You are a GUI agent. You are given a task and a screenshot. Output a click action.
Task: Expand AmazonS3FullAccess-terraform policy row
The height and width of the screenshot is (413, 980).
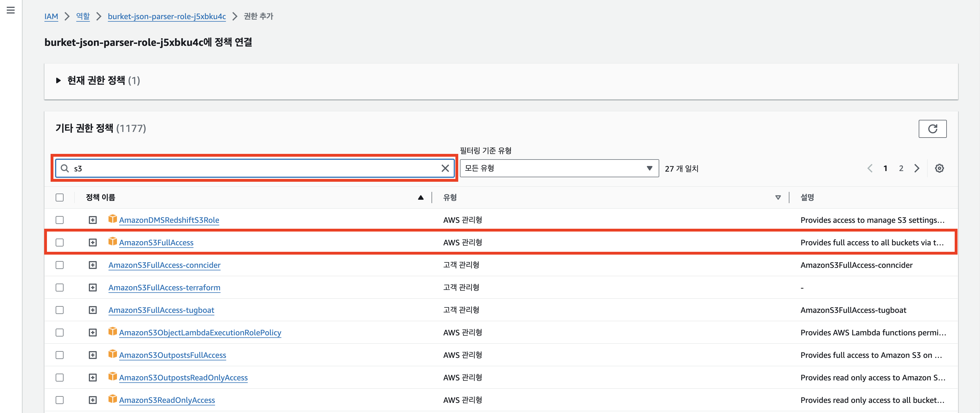coord(92,288)
